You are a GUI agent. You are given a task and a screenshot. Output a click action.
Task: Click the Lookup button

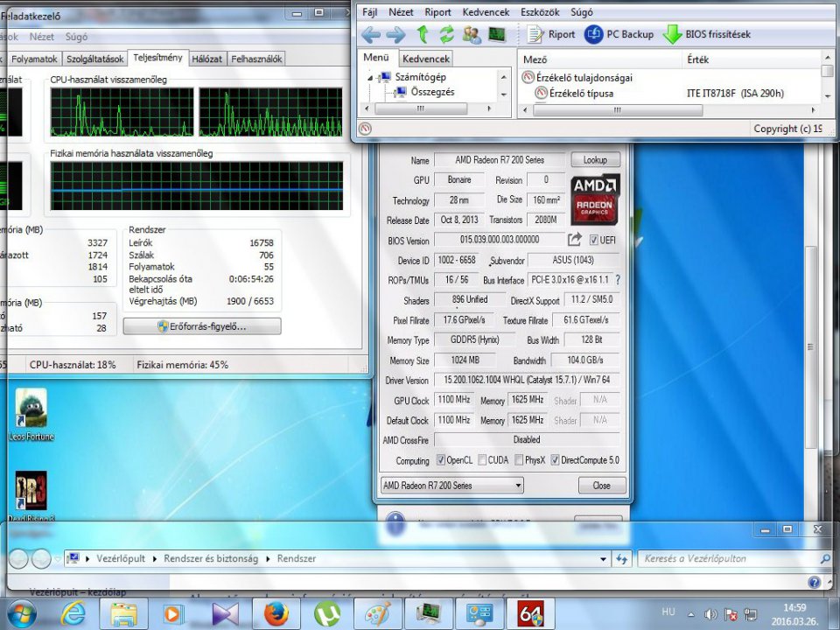(x=595, y=160)
